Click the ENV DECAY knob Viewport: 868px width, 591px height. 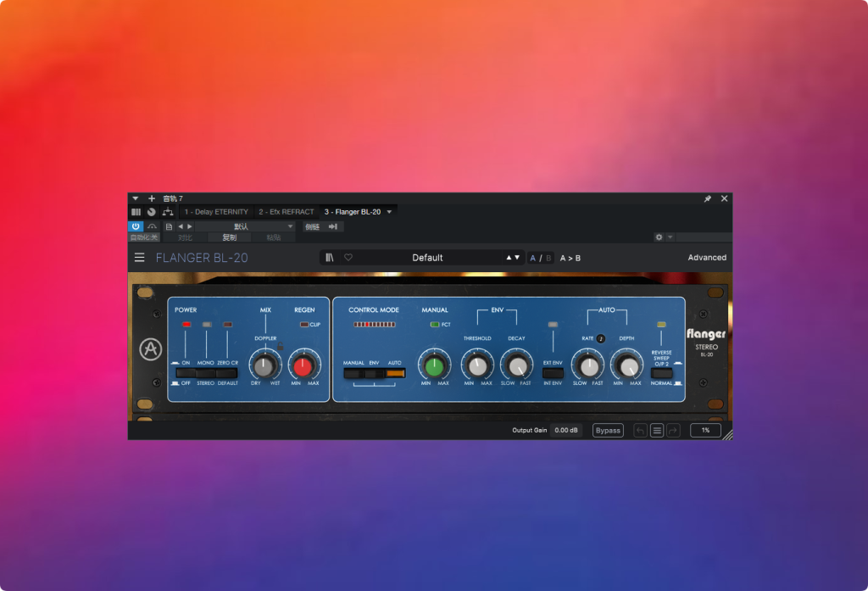(517, 365)
